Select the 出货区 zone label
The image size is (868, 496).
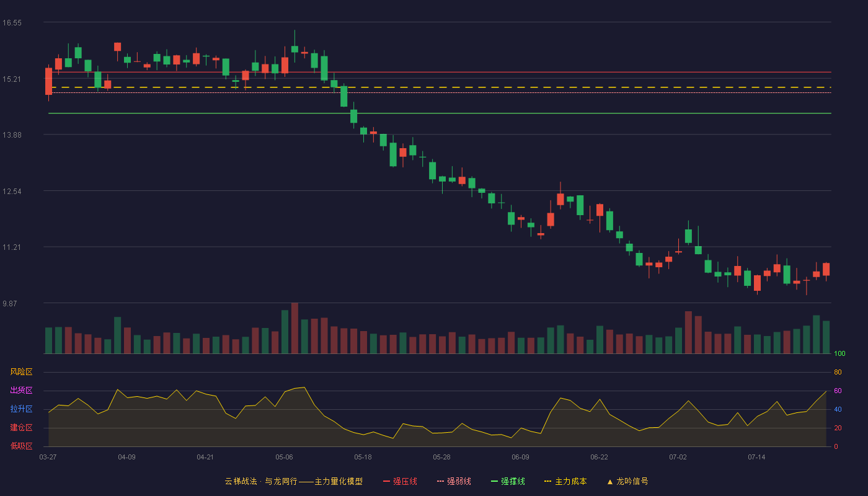(x=22, y=391)
